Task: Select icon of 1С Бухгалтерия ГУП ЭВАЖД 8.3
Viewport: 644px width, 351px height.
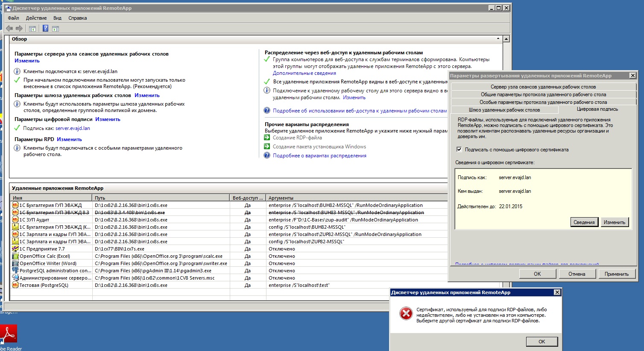Action: click(15, 212)
